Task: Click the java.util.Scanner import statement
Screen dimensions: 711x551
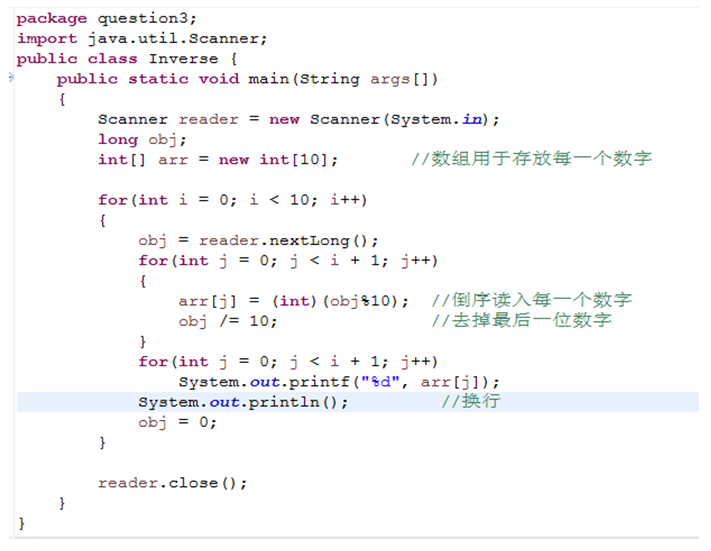Action: pos(142,38)
